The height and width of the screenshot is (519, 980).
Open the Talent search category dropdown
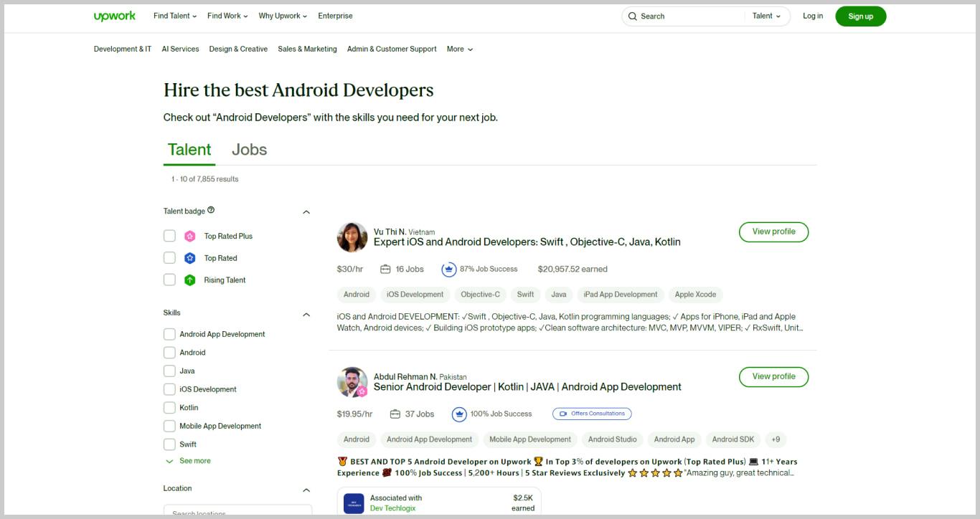(x=766, y=16)
